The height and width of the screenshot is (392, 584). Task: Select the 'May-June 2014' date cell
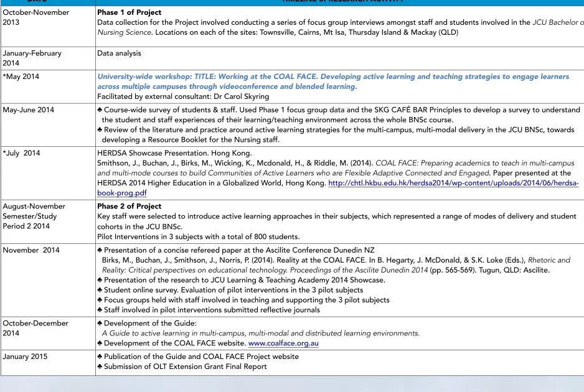coord(48,124)
